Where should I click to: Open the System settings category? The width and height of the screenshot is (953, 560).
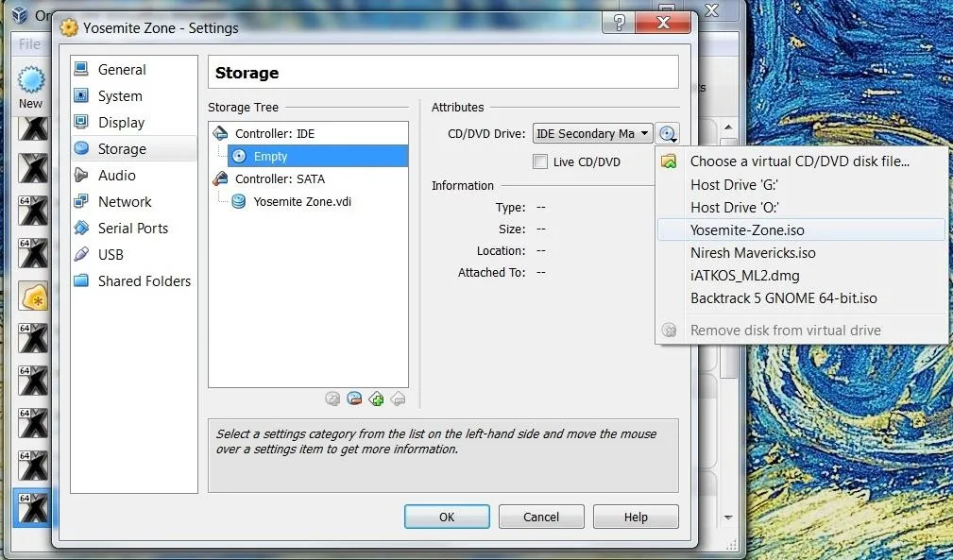(x=134, y=96)
